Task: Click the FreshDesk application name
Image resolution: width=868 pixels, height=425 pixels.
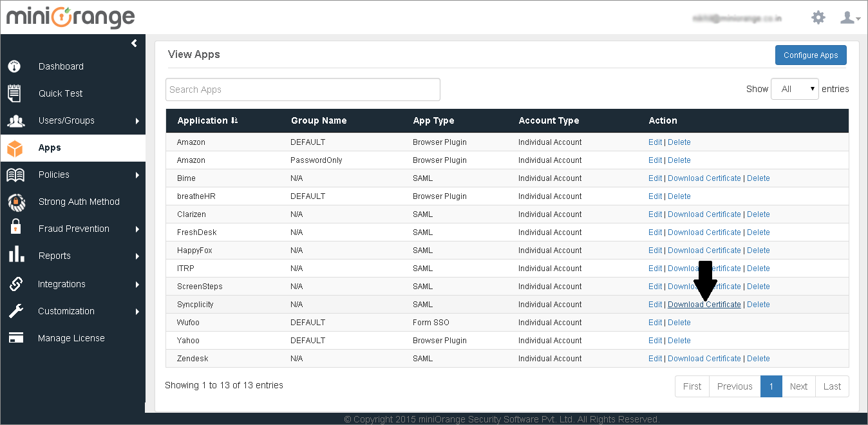Action: point(196,232)
